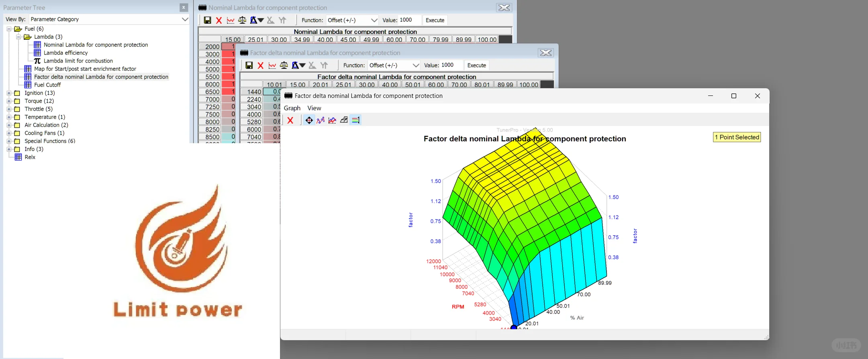Click the Value field in Factor delta table window

click(x=451, y=65)
